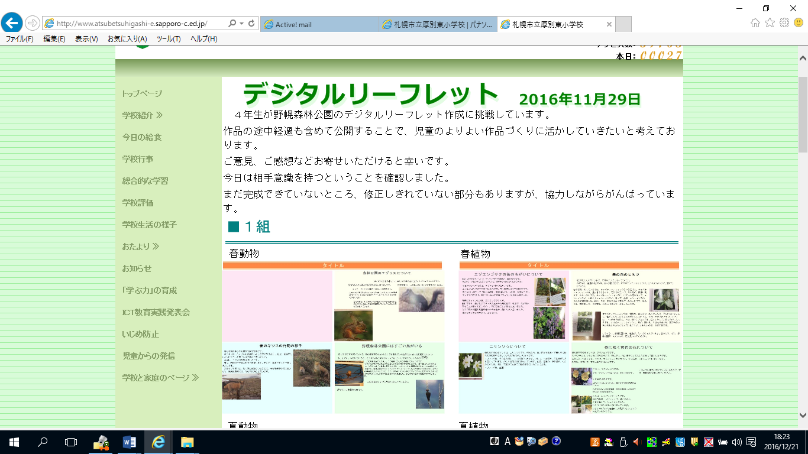Click the browser forward arrow button
The width and height of the screenshot is (808, 454).
(x=32, y=23)
